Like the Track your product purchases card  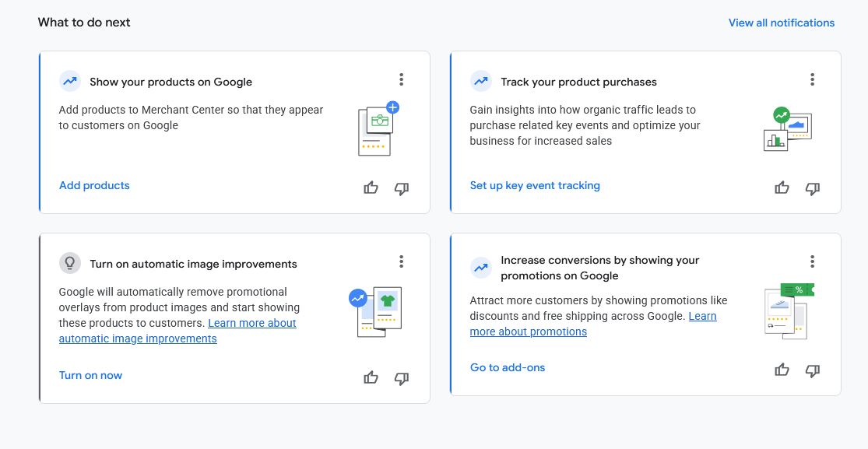pos(782,188)
